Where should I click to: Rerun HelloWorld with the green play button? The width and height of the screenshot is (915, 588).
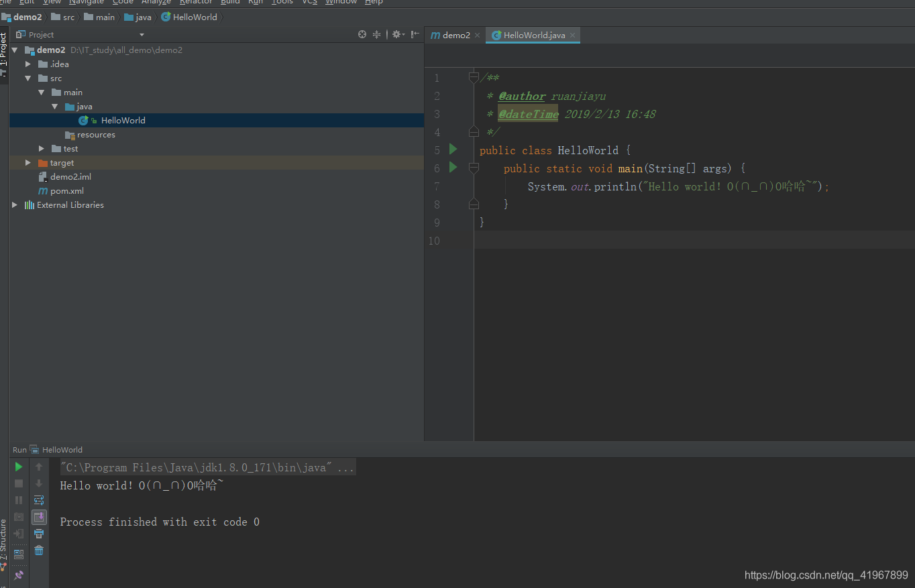click(19, 467)
